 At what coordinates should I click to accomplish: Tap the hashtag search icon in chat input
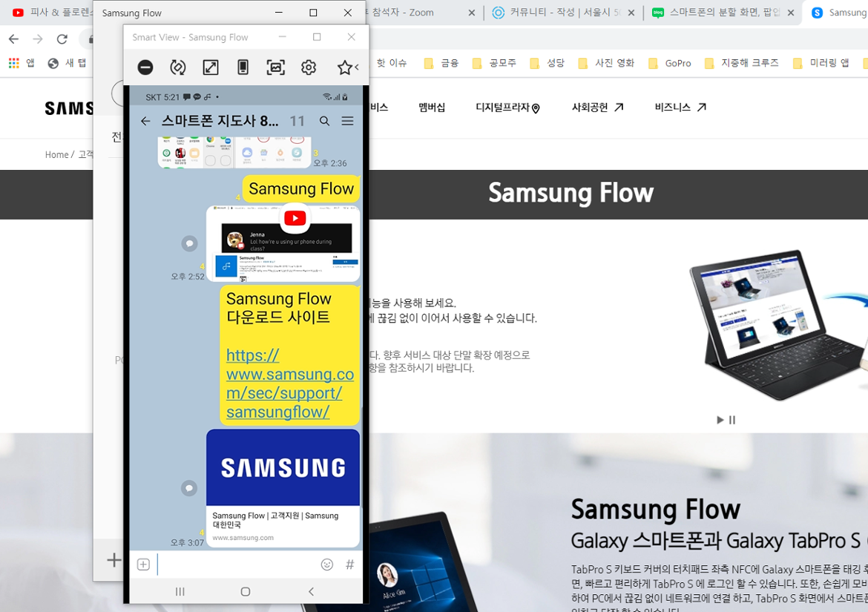tap(349, 565)
